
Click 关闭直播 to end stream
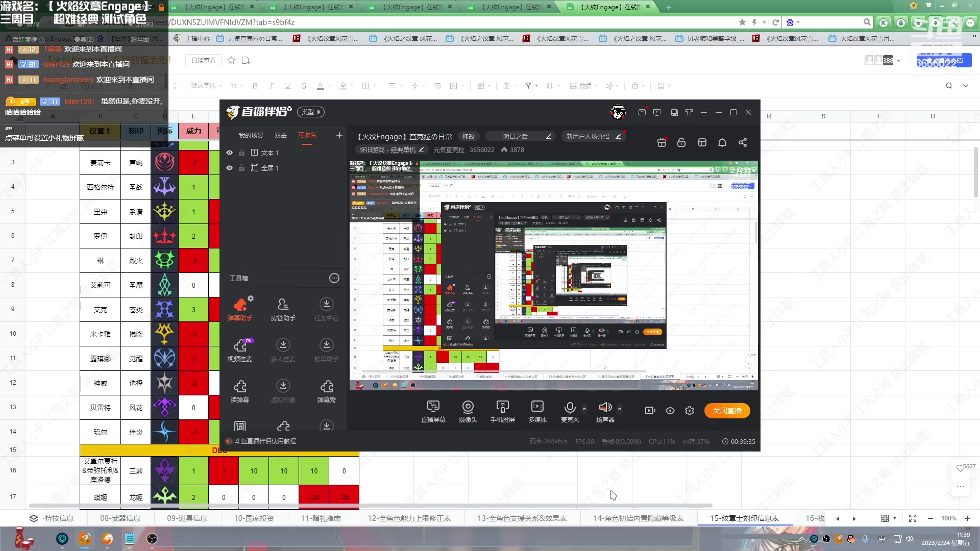[x=727, y=411]
